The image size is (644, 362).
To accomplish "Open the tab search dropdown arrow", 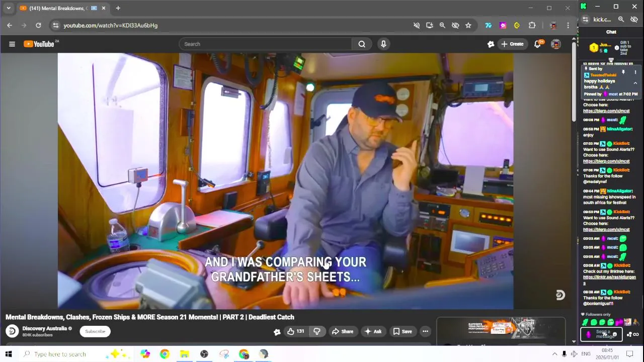I will [x=8, y=8].
